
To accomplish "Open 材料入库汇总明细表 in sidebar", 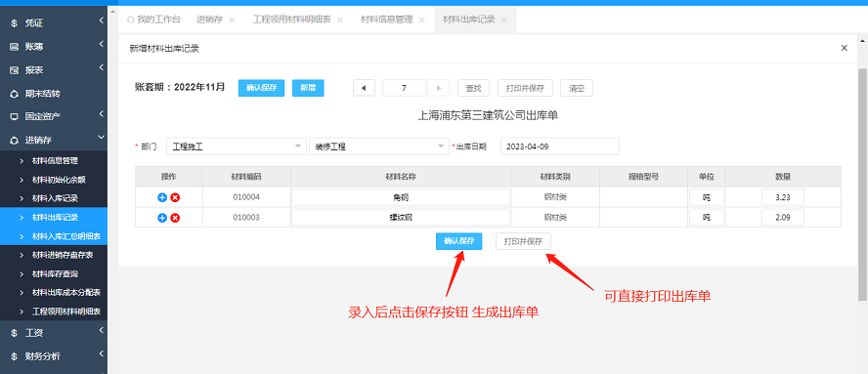I will [x=54, y=236].
